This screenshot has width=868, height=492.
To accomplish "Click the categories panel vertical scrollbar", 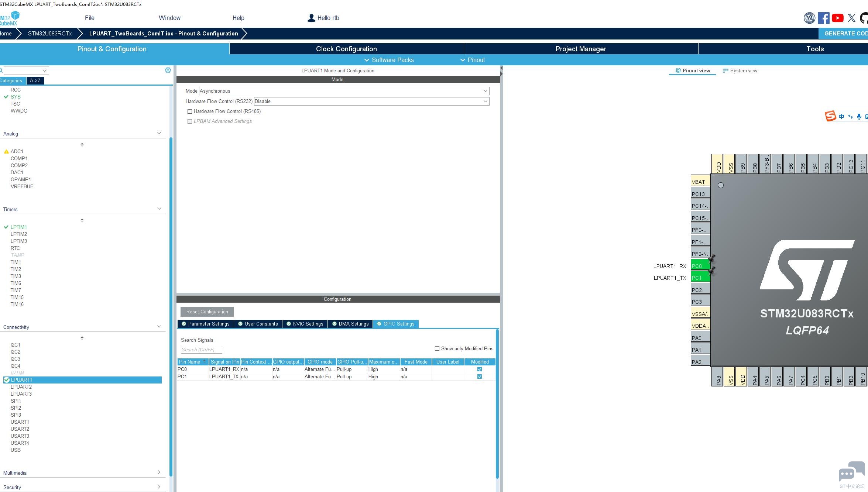I will click(171, 306).
